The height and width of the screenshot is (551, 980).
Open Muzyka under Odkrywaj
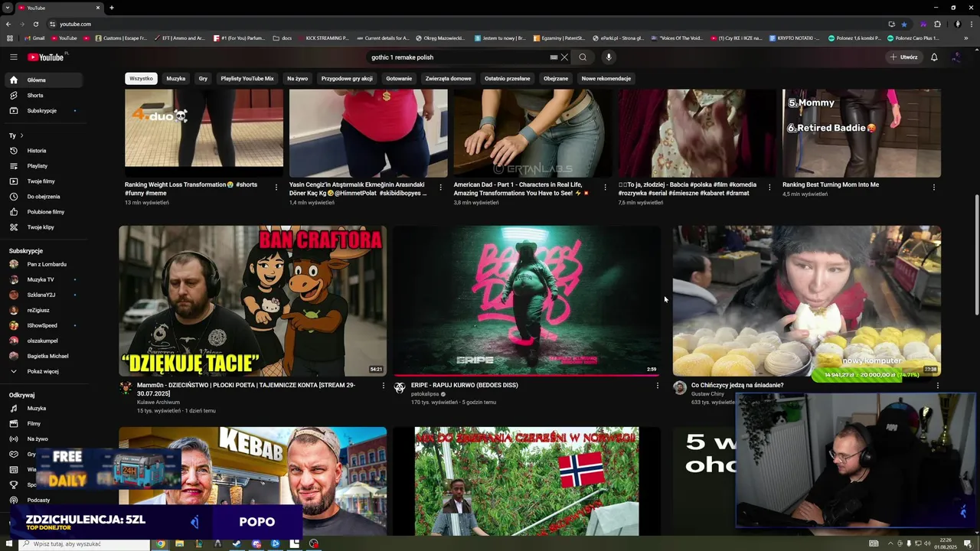[x=44, y=409]
